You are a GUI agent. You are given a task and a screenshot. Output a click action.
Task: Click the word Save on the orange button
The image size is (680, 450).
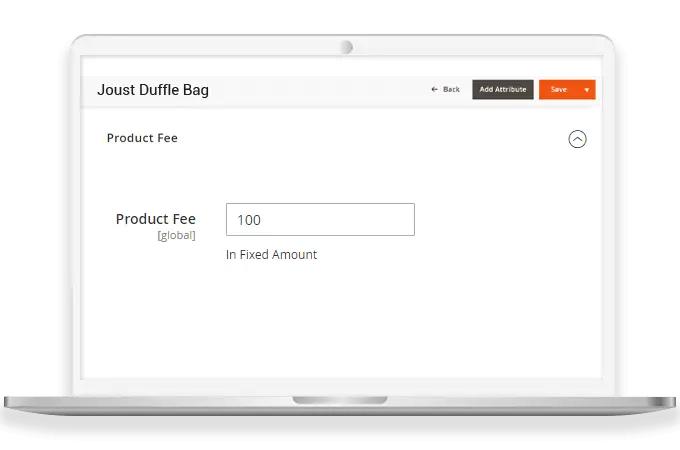point(558,90)
